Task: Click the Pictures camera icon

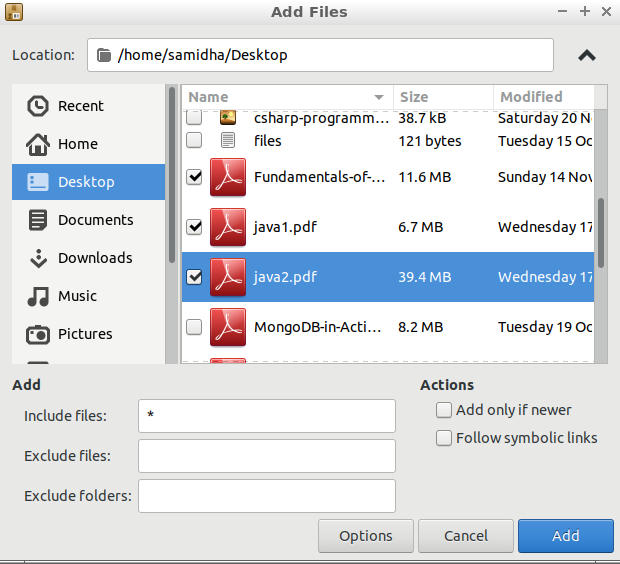Action: point(38,335)
